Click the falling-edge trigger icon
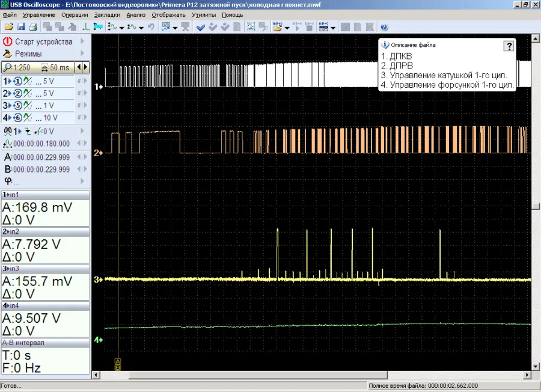This screenshot has height=392, width=541. click(28, 131)
